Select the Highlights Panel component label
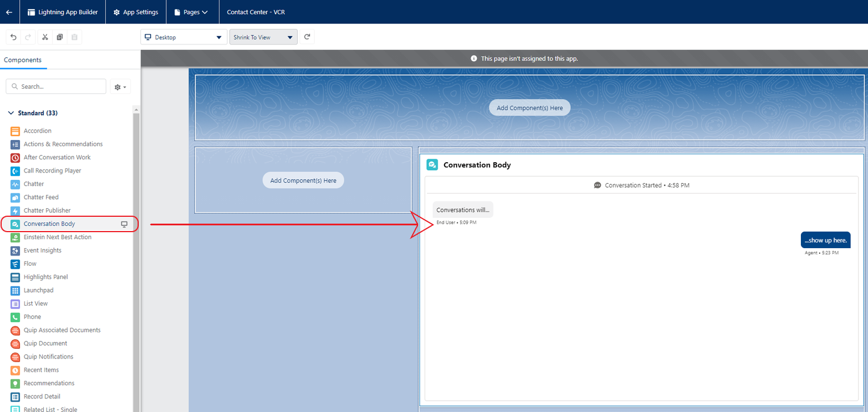This screenshot has height=412, width=868. click(47, 277)
